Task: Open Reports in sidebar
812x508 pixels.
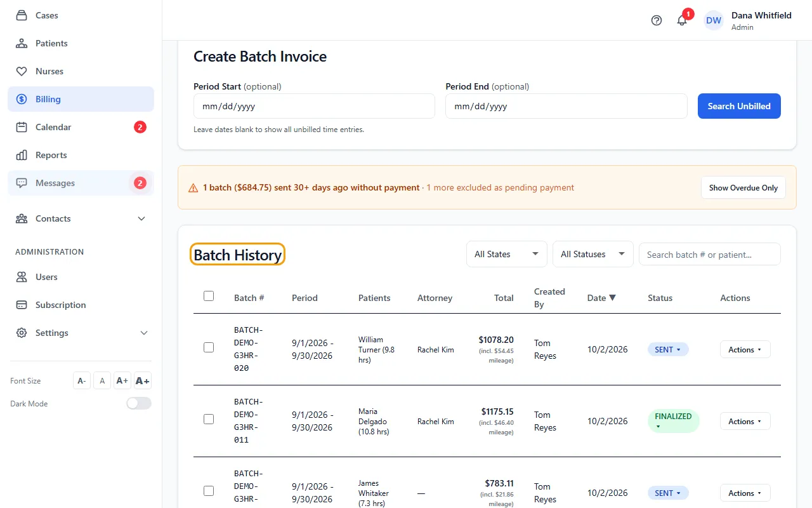Action: coord(81,155)
